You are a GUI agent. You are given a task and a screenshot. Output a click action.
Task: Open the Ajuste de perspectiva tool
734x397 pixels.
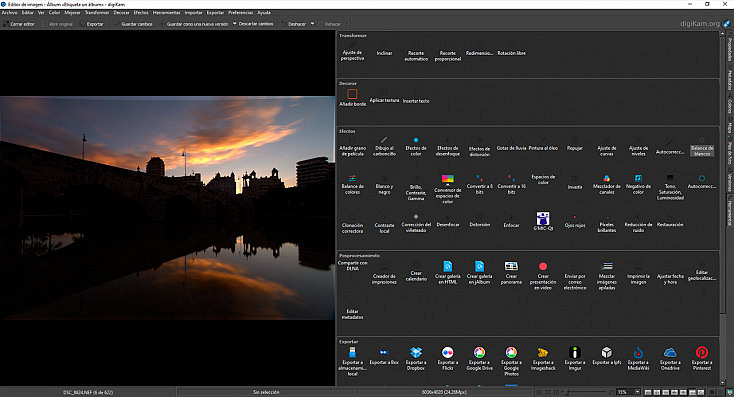tap(352, 52)
